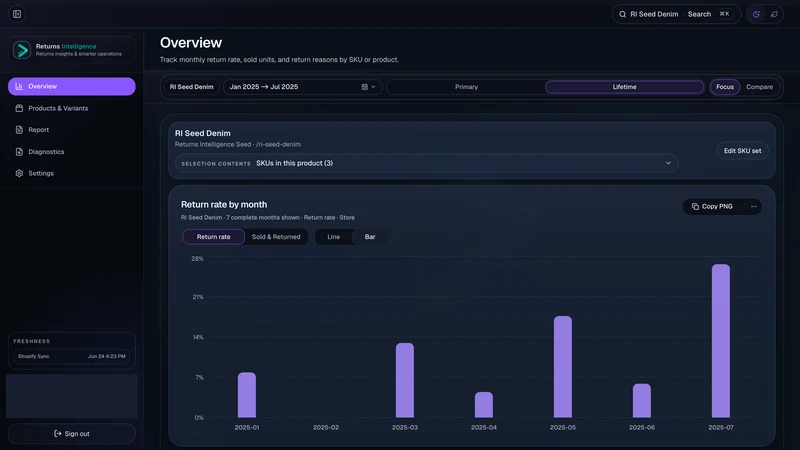Click the "/ri-seed-denim" product path text
This screenshot has width=800, height=450.
279,144
